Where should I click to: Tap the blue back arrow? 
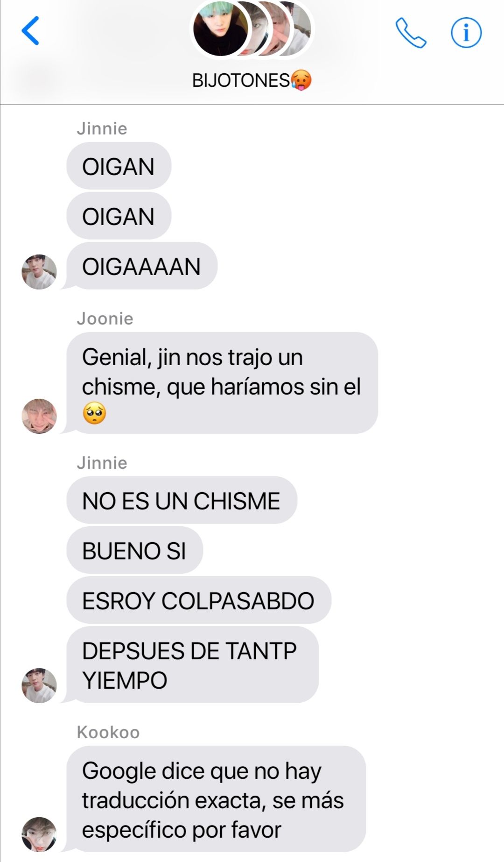click(31, 31)
